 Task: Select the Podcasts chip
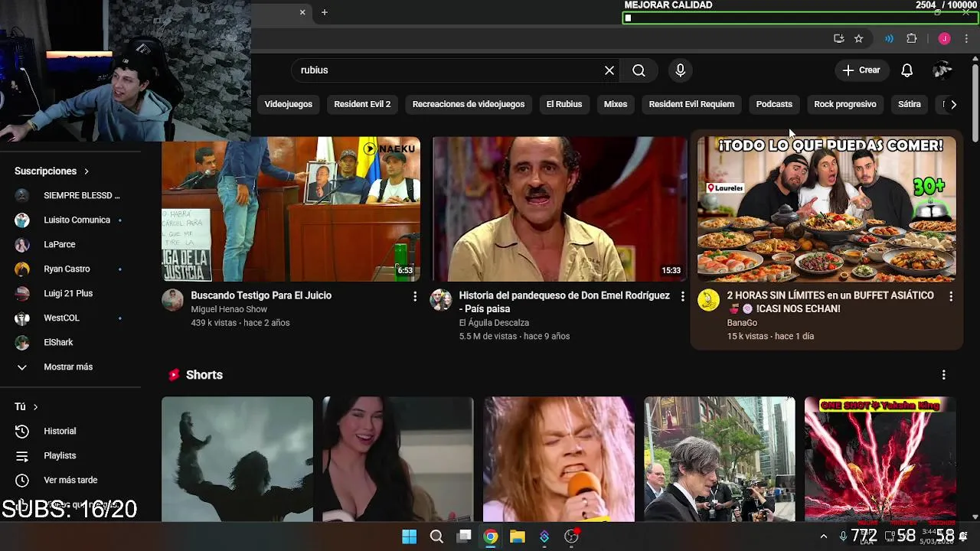point(774,104)
